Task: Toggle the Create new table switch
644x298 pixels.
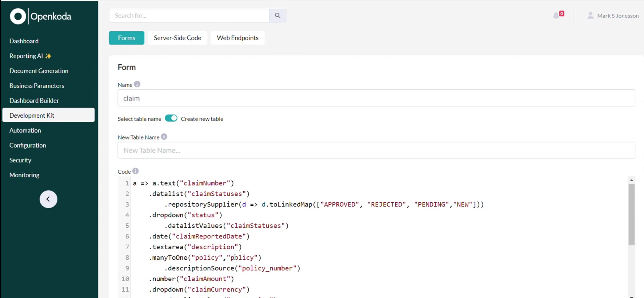Action: tap(171, 118)
